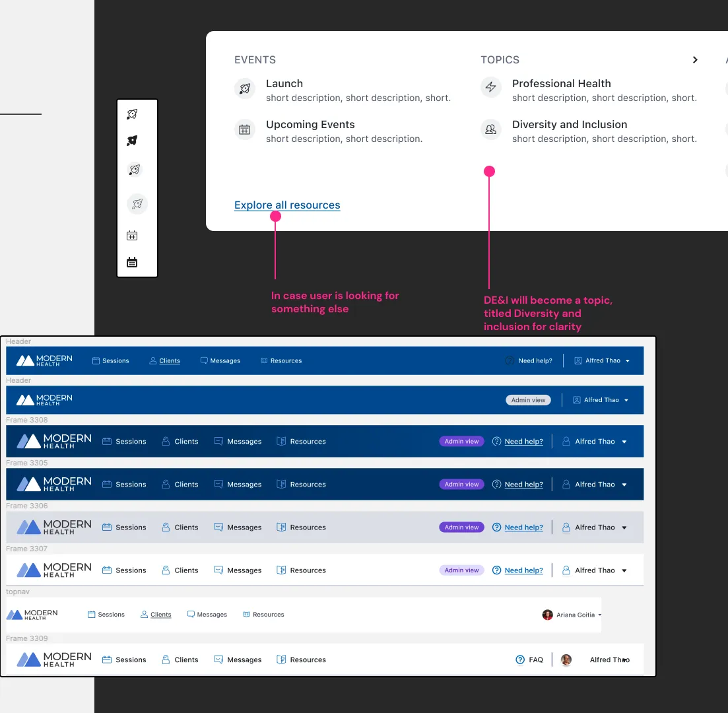Select the outline rocket icon atop the icon strip
The image size is (728, 713).
[x=132, y=114]
